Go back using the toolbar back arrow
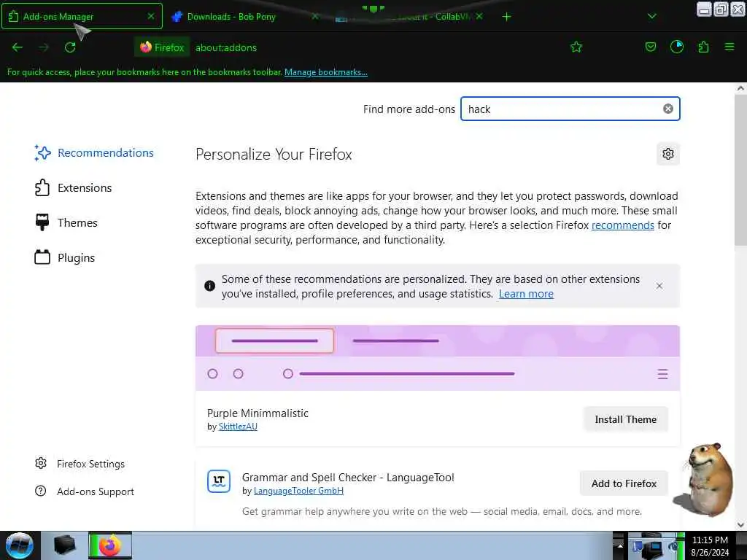The image size is (747, 560). click(18, 47)
